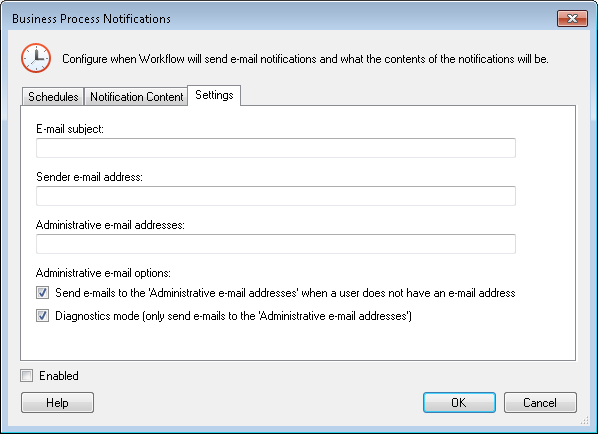The image size is (598, 434).
Task: Switch to the Schedules tab
Action: coord(53,96)
